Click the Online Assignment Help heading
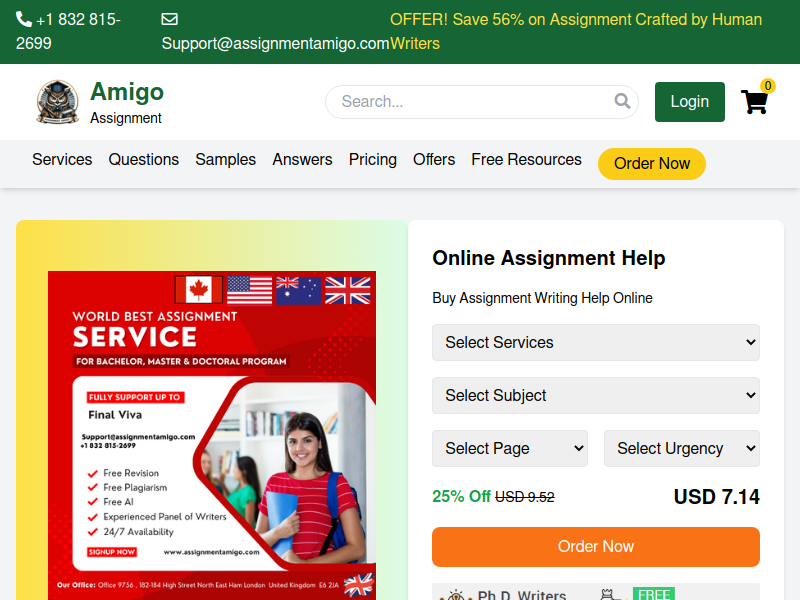Image resolution: width=800 pixels, height=600 pixels. [548, 258]
